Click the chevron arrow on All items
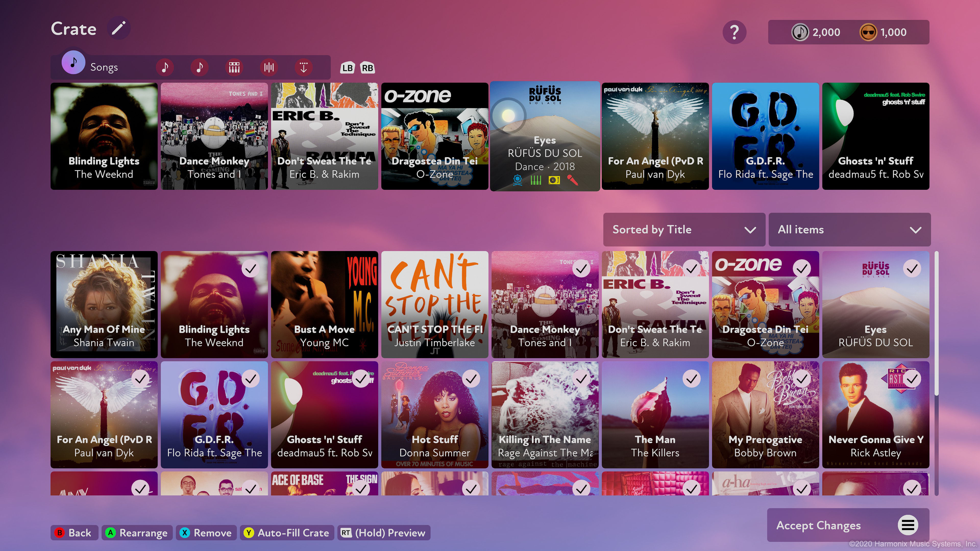The width and height of the screenshot is (980, 551). coord(915,230)
